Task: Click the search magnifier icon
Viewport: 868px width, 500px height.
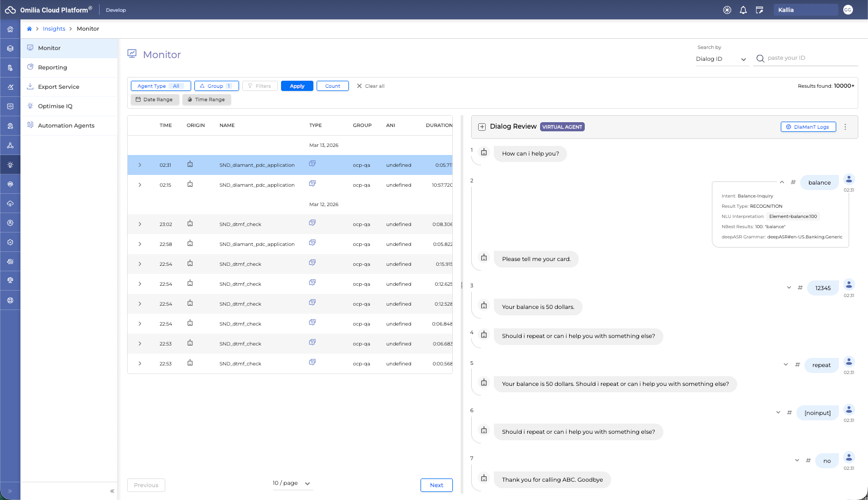Action: tap(760, 59)
